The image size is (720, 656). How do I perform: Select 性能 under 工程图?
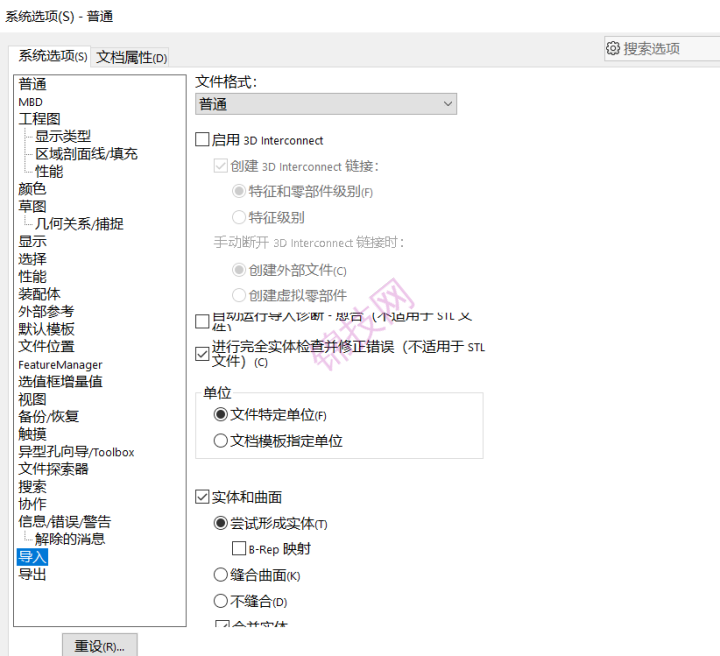point(49,171)
